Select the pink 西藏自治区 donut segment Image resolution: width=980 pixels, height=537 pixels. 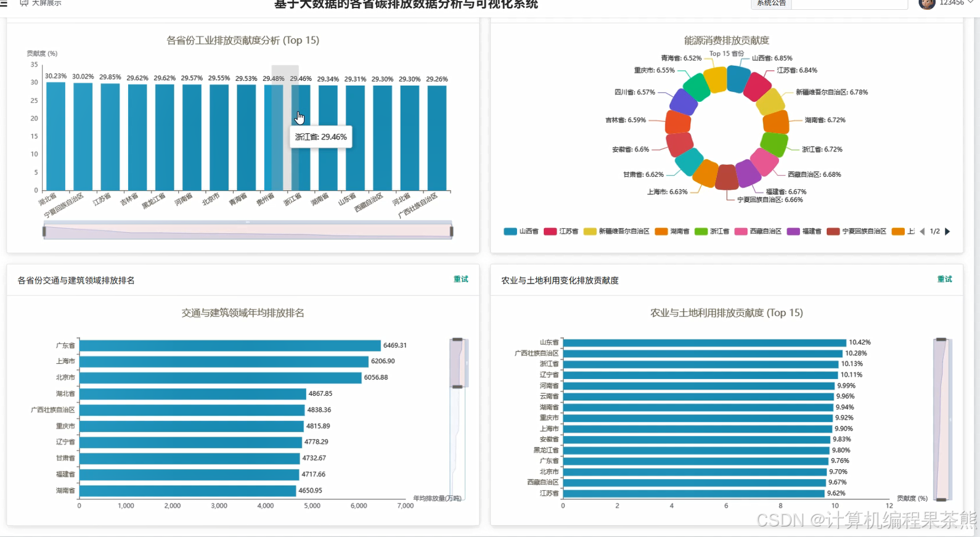pos(765,161)
